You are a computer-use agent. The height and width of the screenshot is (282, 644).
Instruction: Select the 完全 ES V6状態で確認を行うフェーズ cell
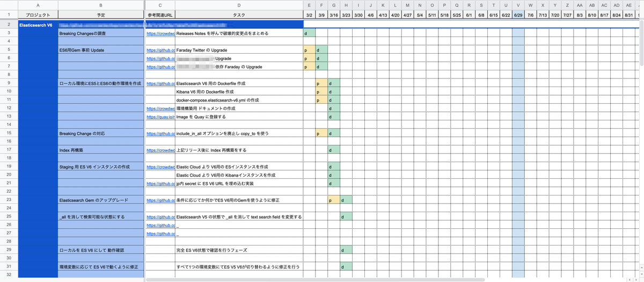click(x=239, y=250)
